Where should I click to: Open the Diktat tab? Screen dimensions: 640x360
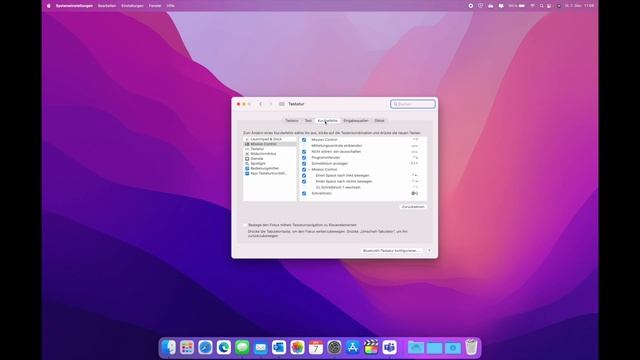pyautogui.click(x=380, y=121)
